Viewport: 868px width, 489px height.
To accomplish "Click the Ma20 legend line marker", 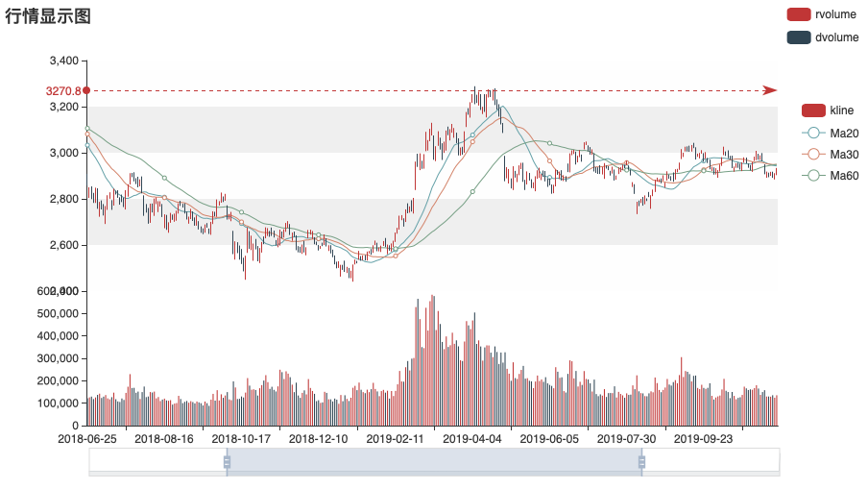I will click(812, 133).
